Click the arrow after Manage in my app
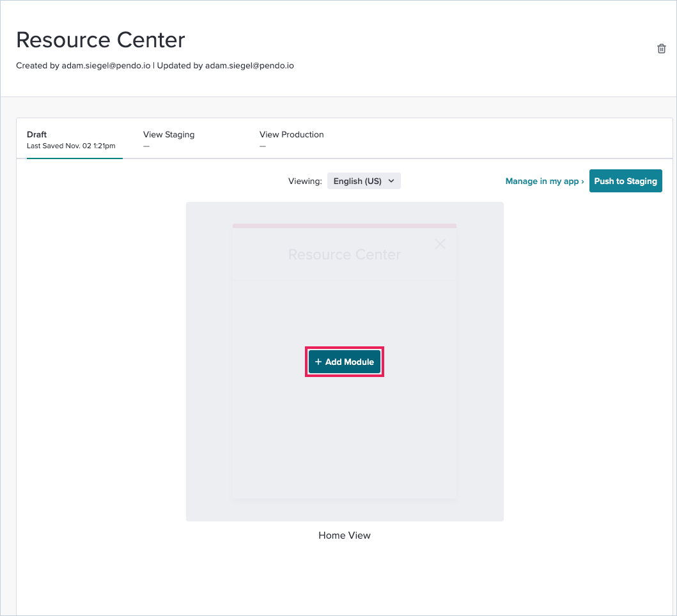This screenshot has height=616, width=677. [582, 181]
